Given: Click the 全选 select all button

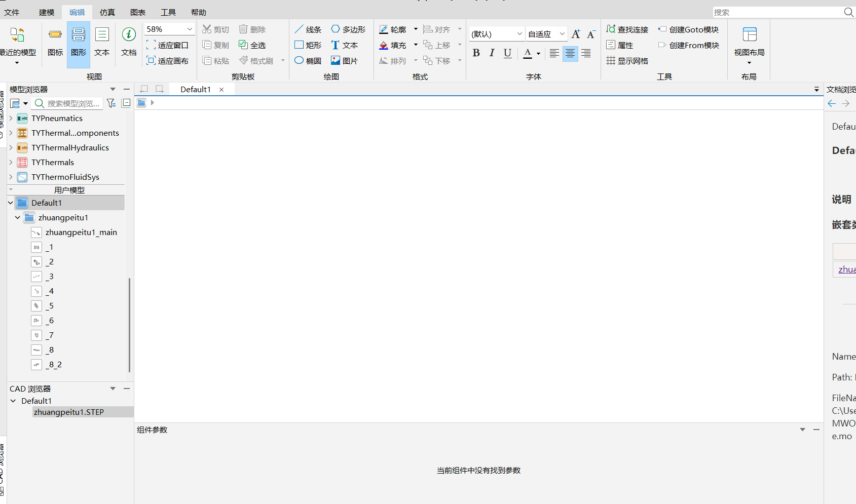Looking at the screenshot, I should pos(252,45).
